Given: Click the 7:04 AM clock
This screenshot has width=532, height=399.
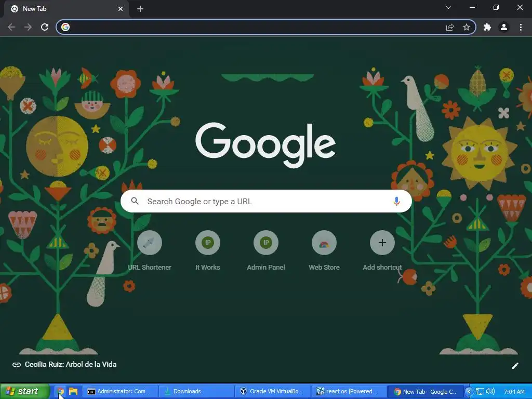Looking at the screenshot, I should pos(514,392).
